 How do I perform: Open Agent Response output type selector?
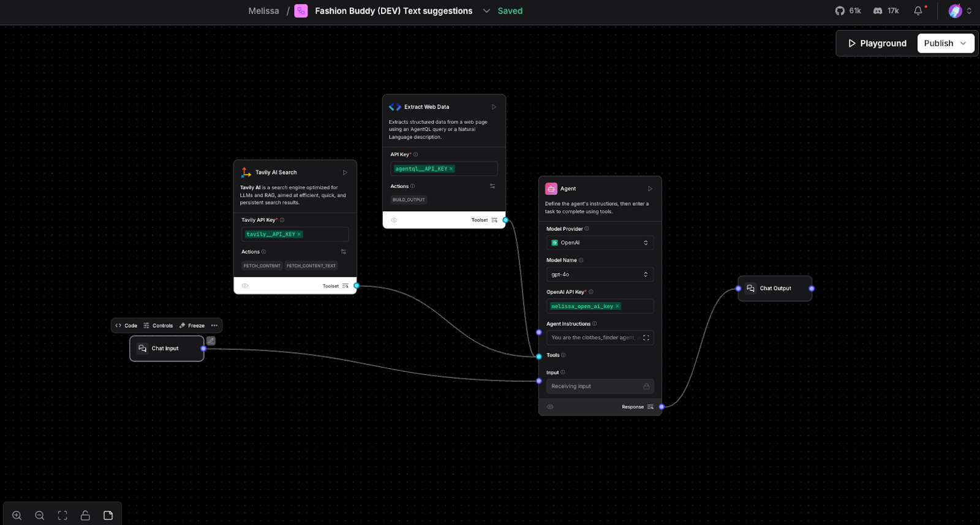click(650, 407)
